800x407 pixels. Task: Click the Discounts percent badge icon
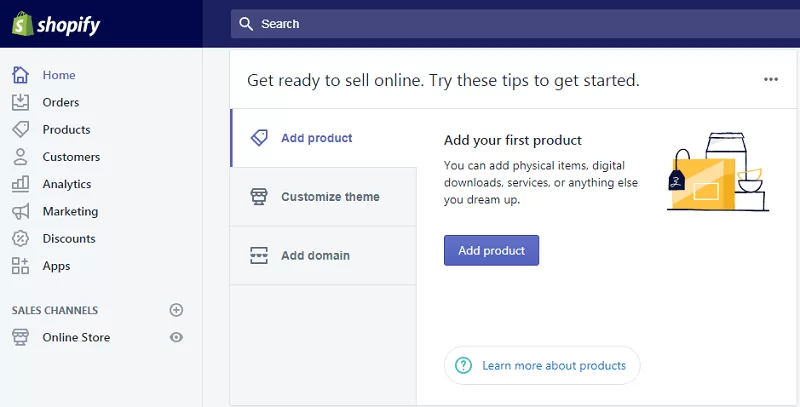tap(20, 238)
